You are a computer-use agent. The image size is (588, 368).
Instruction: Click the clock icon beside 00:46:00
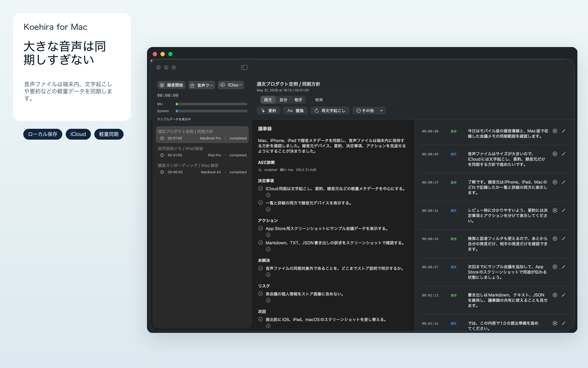[162, 172]
